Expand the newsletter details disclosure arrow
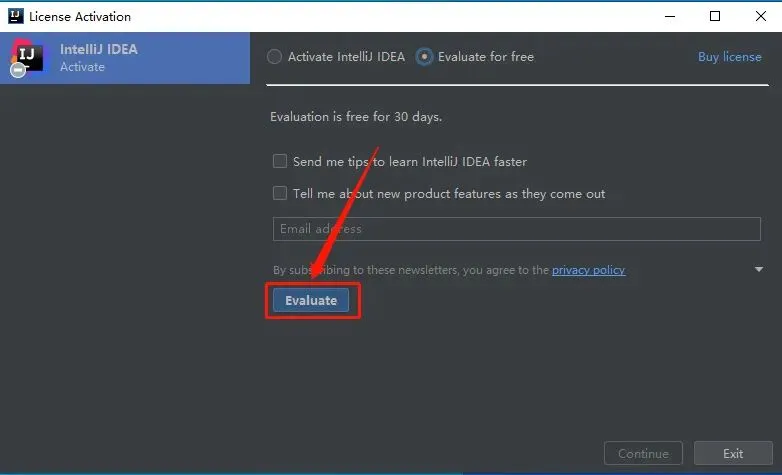This screenshot has width=782, height=475. [x=759, y=269]
